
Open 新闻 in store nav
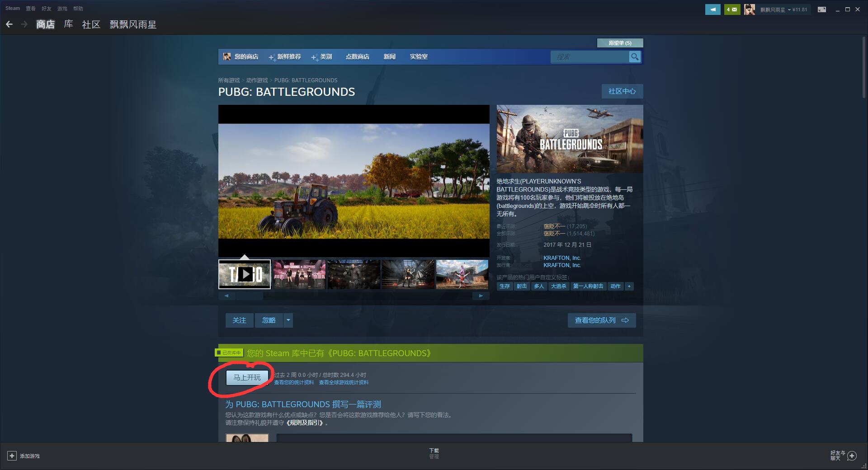click(x=390, y=56)
